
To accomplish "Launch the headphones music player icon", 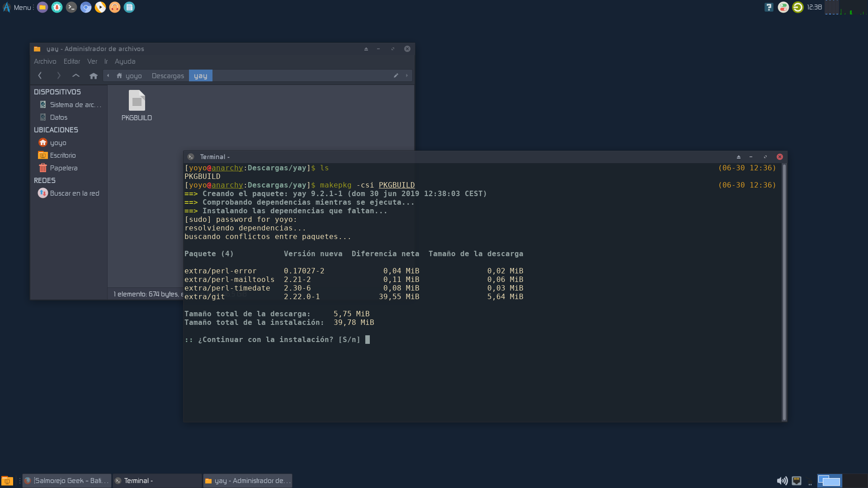I will pyautogui.click(x=115, y=7).
